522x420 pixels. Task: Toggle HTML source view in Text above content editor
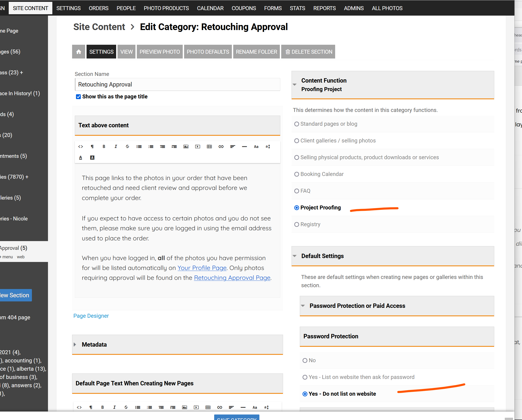(81, 147)
